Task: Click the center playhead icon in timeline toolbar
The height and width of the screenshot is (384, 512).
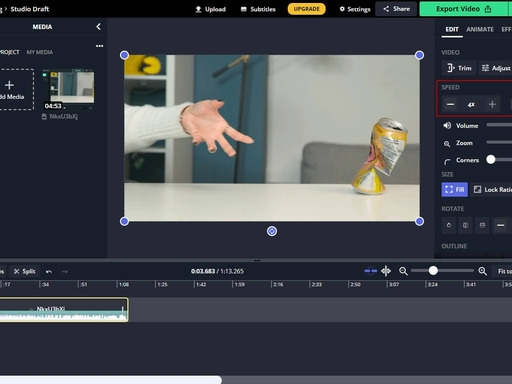Action: tap(386, 271)
